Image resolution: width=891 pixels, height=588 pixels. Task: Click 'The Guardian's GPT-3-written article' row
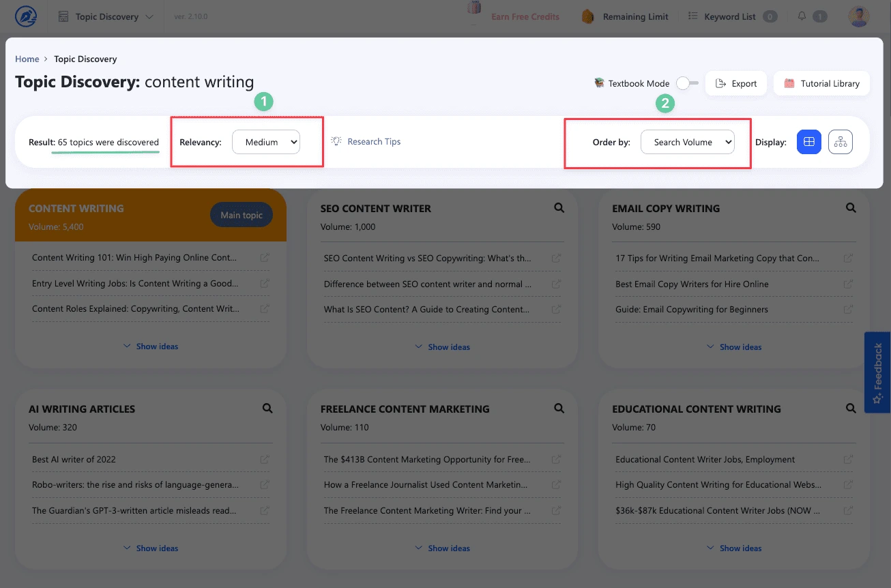pyautogui.click(x=151, y=510)
